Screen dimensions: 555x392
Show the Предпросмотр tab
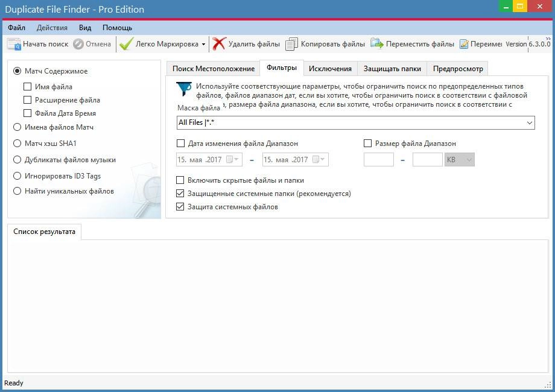(458, 69)
